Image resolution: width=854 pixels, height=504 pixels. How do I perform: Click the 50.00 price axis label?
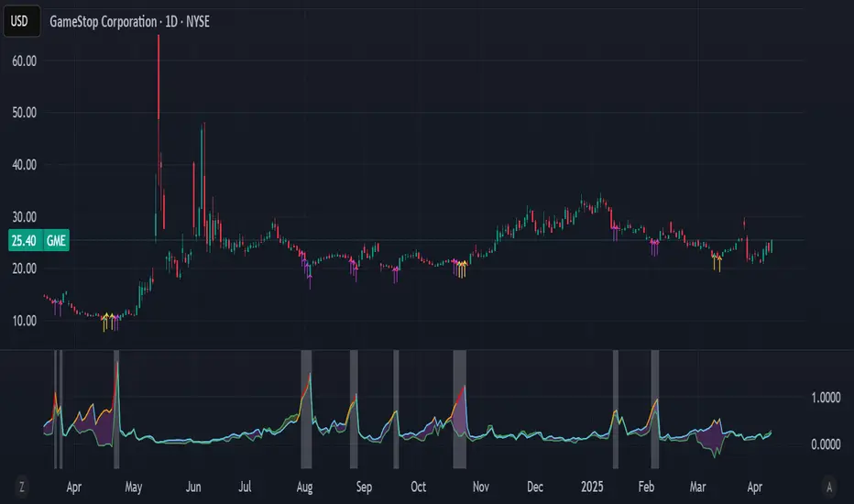tap(25, 113)
